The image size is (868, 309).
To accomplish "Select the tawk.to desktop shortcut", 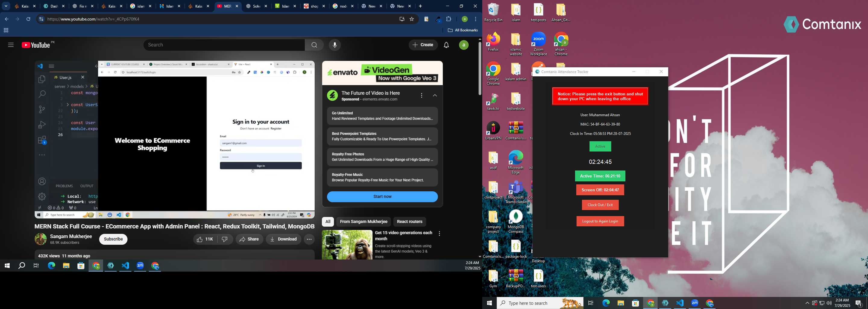I will 493,102.
